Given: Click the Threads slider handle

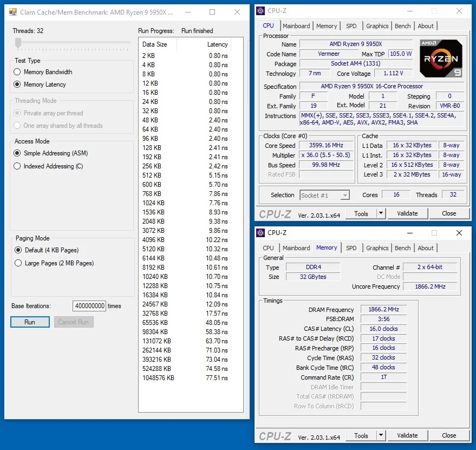Looking at the screenshot, I should click(x=18, y=43).
